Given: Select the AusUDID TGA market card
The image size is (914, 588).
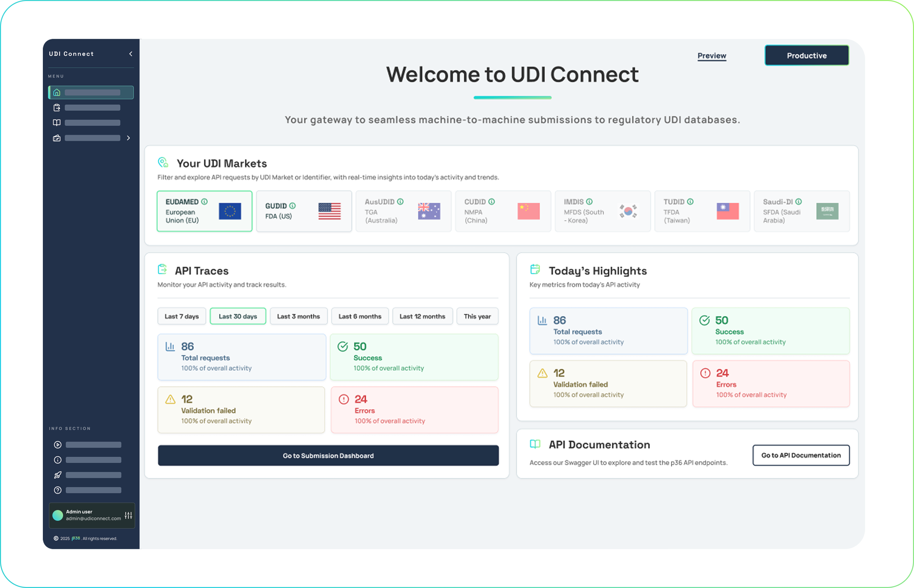Looking at the screenshot, I should click(403, 211).
